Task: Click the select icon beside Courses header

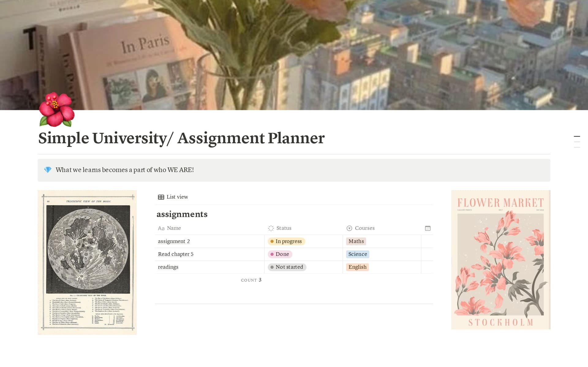Action: [349, 228]
